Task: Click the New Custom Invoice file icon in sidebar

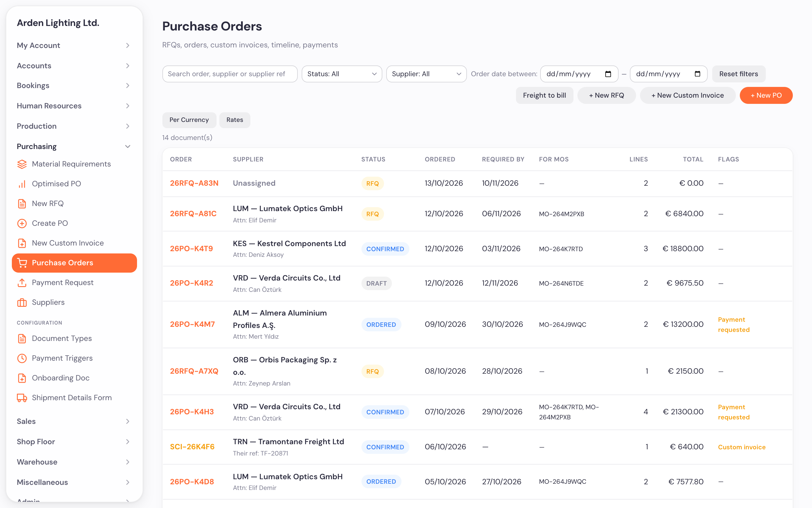Action: [22, 243]
